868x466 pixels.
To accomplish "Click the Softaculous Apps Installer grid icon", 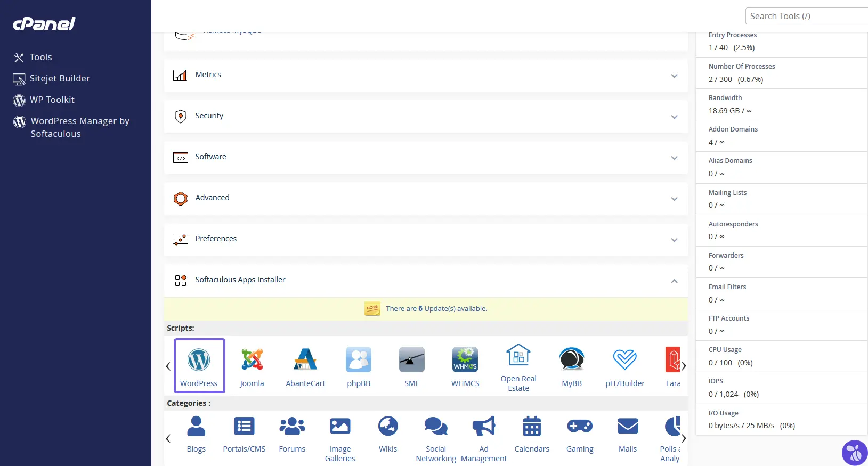I will click(x=181, y=280).
